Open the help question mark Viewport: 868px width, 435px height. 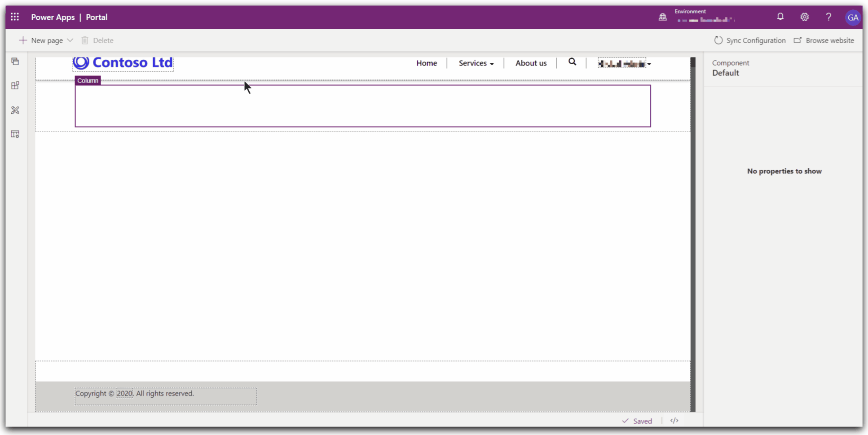point(828,17)
